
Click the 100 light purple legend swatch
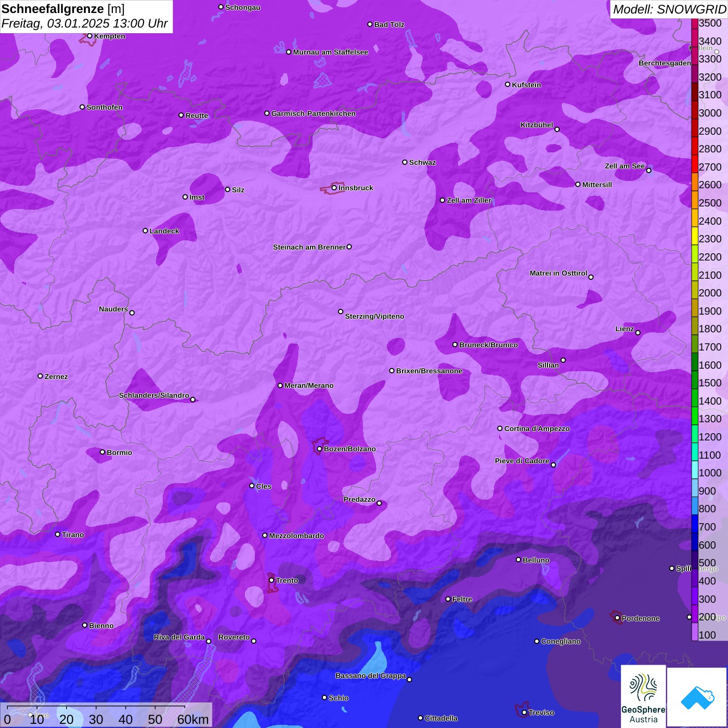[x=695, y=632]
